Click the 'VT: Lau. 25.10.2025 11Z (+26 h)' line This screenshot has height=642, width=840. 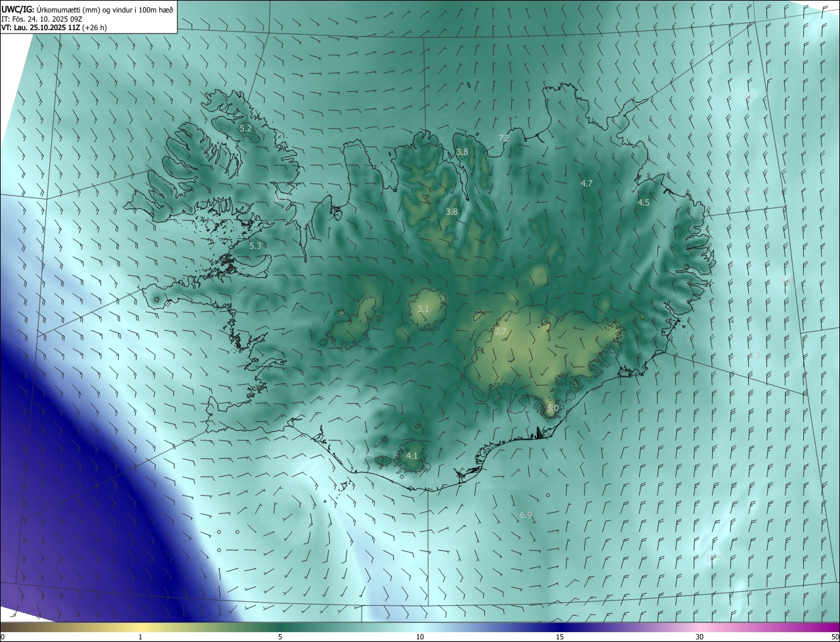pos(54,28)
